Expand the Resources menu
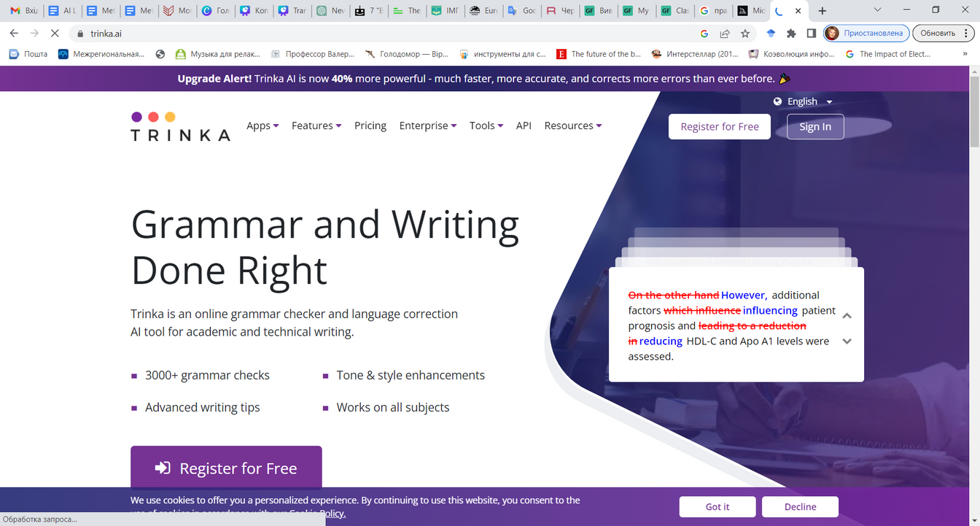Screen dimensions: 980x526 573,125
